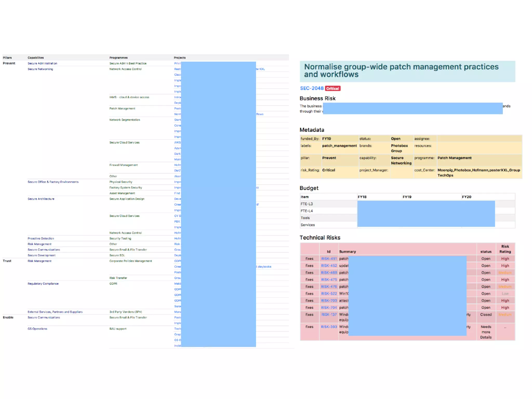532x399 pixels.
Task: Click the red Critical badge
Action: click(x=332, y=89)
